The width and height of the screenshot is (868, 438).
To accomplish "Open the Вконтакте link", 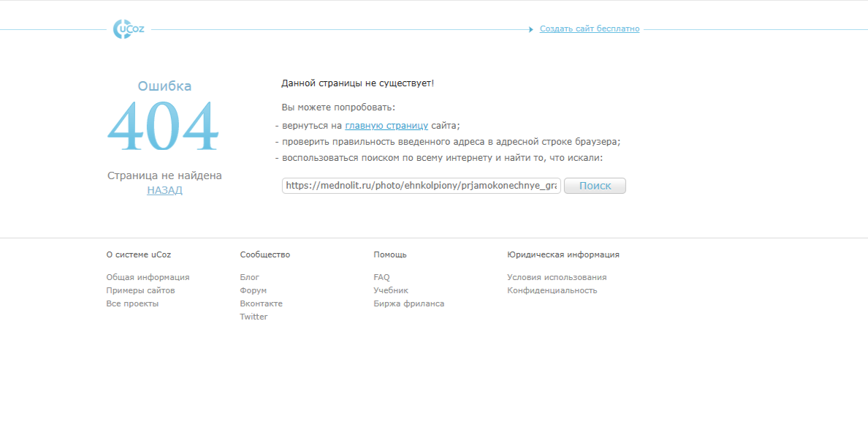I will pyautogui.click(x=261, y=303).
